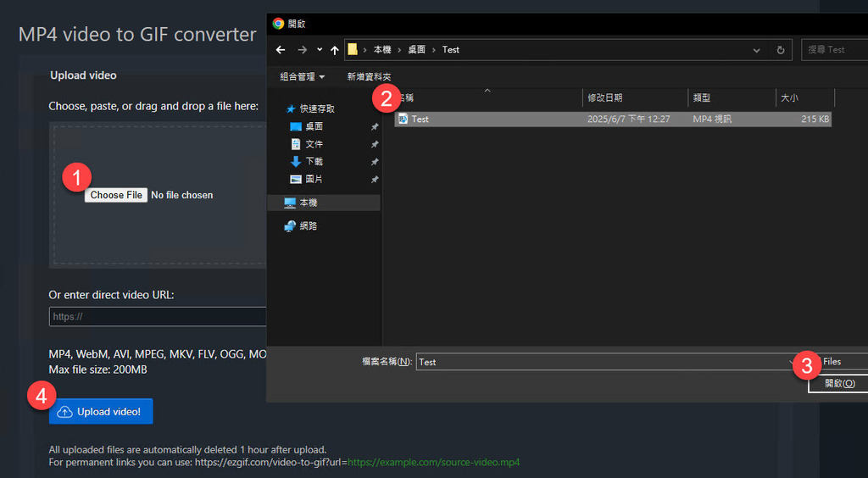Open the recent locations dropdown arrow
The width and height of the screenshot is (868, 478).
point(320,50)
